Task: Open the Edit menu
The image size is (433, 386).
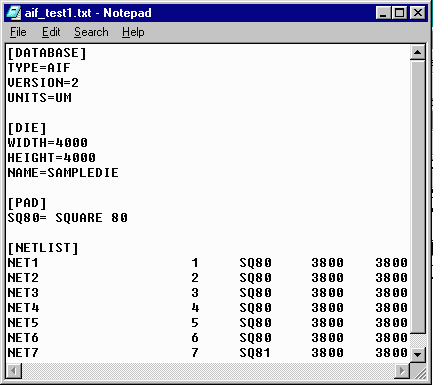Action: pyautogui.click(x=51, y=32)
